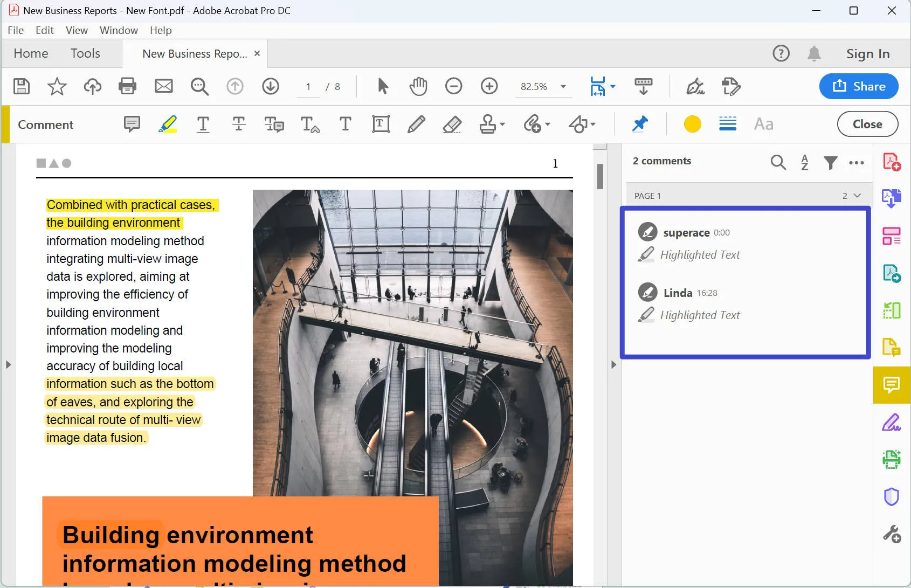The image size is (911, 588).
Task: Switch to the Tools tab
Action: tap(85, 53)
